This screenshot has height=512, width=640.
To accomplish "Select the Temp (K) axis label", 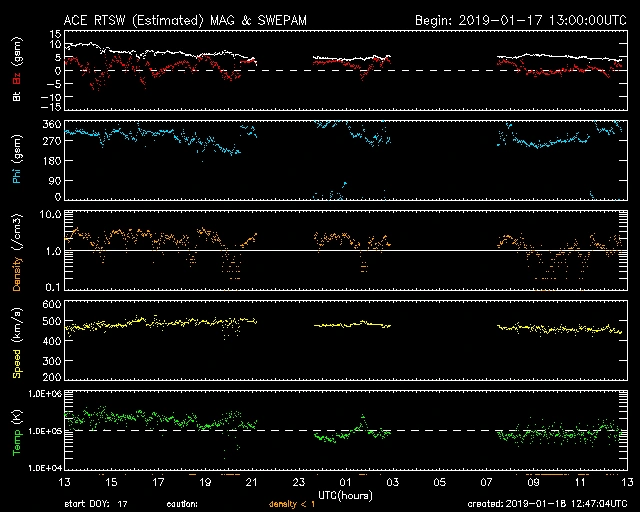I will point(17,431).
